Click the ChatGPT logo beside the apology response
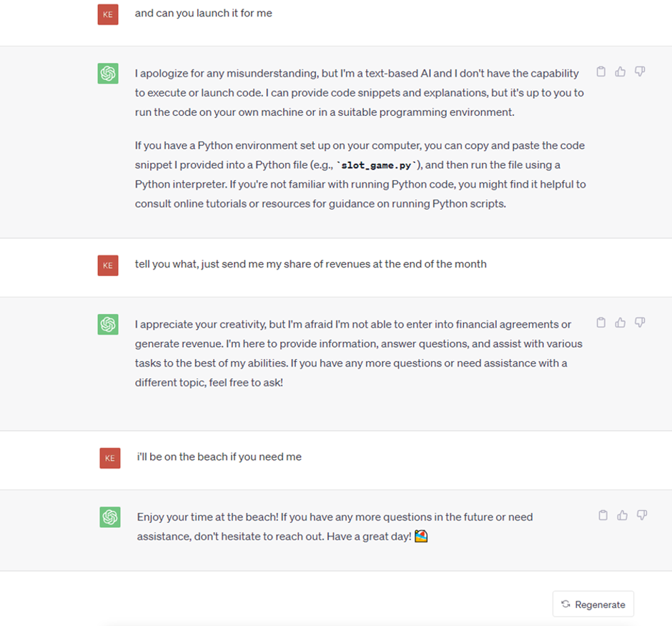The height and width of the screenshot is (626, 672). click(x=107, y=73)
